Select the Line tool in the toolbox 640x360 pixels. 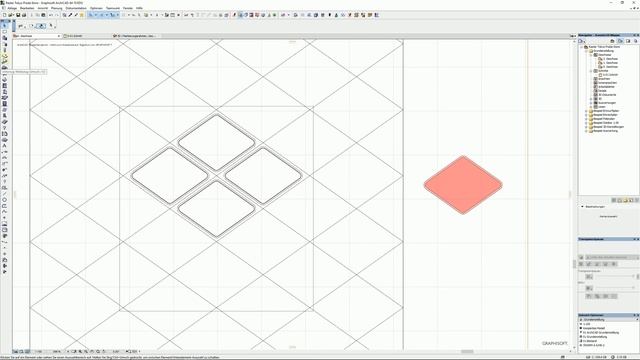click(4, 194)
